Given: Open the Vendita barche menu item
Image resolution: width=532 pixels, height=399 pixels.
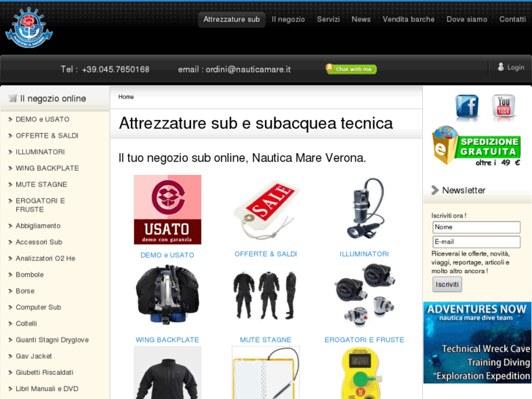Looking at the screenshot, I should point(408,19).
